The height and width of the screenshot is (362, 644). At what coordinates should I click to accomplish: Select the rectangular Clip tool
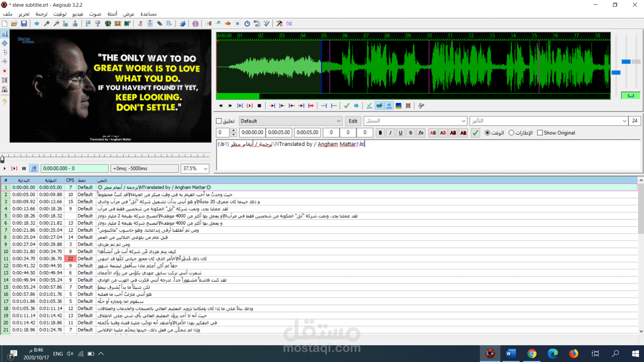pos(5,80)
